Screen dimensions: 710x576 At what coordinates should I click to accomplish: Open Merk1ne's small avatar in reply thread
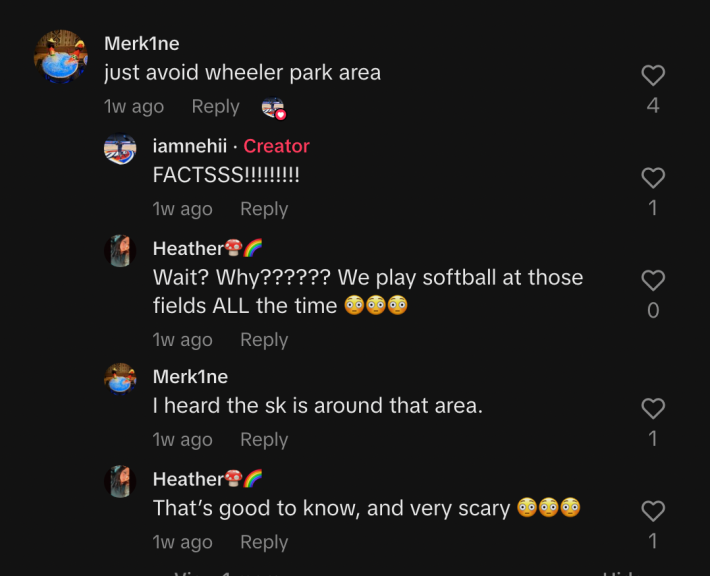[x=120, y=379]
